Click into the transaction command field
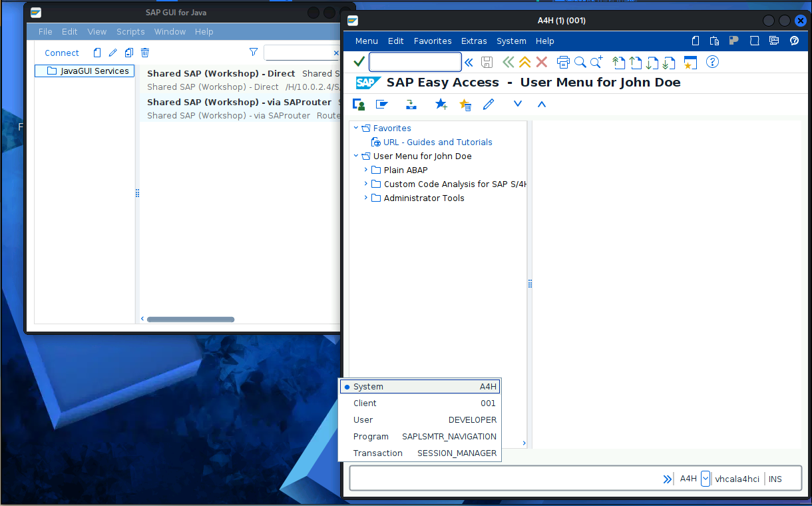The image size is (812, 506). click(415, 62)
